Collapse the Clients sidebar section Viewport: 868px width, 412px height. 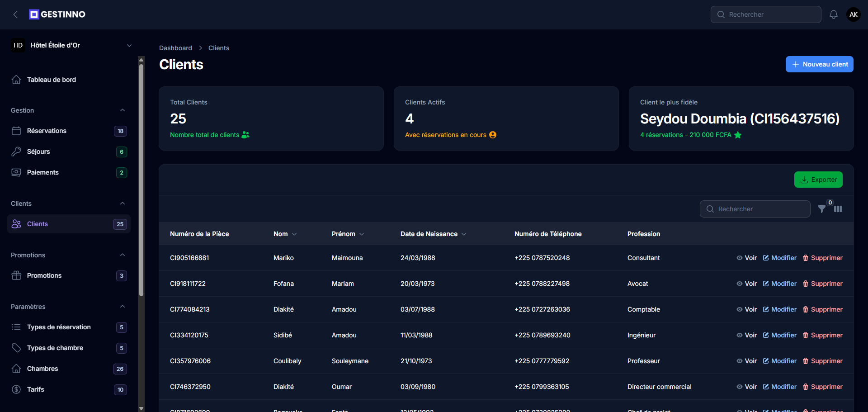(123, 204)
